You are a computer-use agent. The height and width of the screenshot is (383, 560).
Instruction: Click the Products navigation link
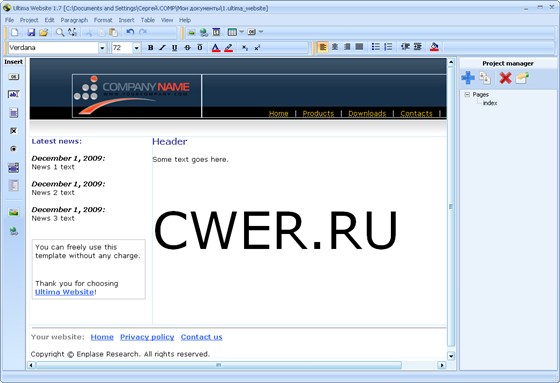[x=318, y=113]
